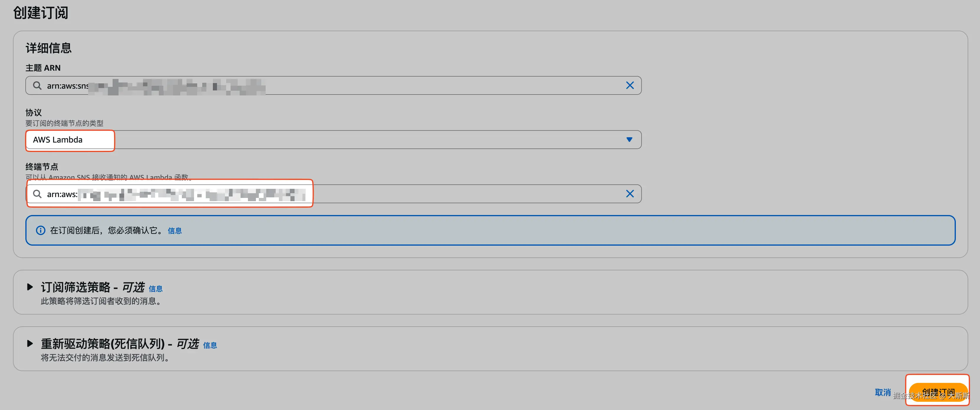This screenshot has height=410, width=980.
Task: Click the 详细信息 section heading
Action: point(49,48)
